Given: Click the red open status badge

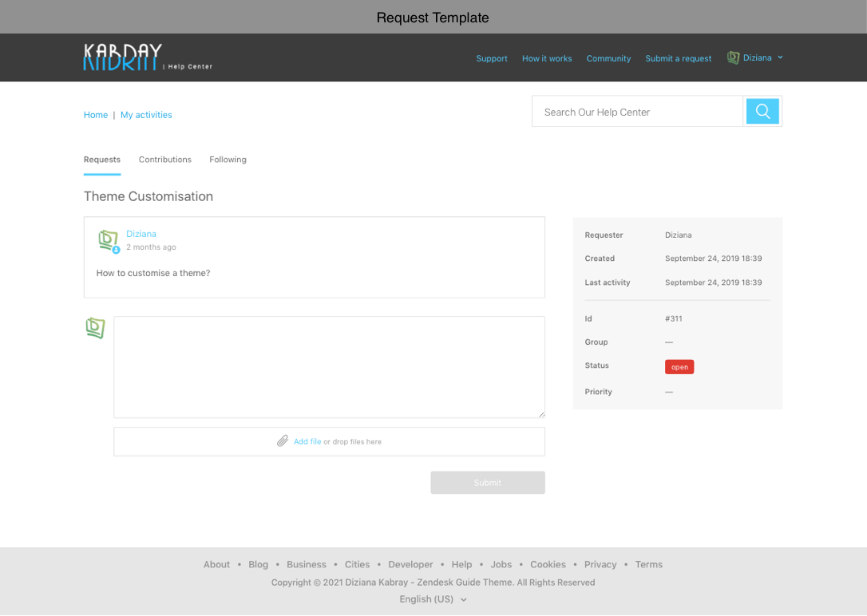Looking at the screenshot, I should 679,367.
